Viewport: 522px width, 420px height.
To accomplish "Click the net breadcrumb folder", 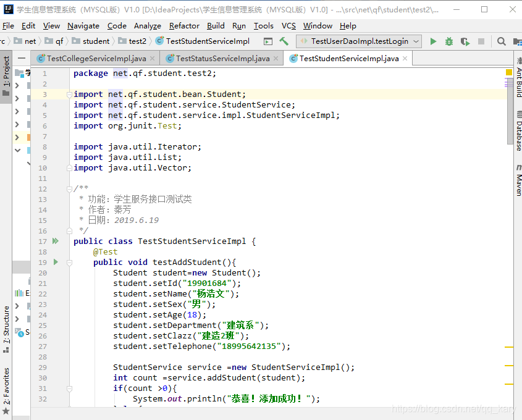I will (25, 41).
